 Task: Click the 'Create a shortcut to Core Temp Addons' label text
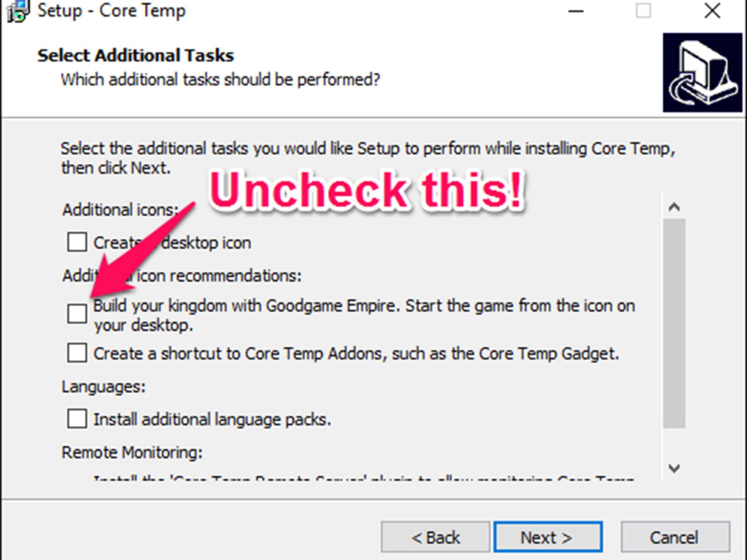tap(356, 353)
